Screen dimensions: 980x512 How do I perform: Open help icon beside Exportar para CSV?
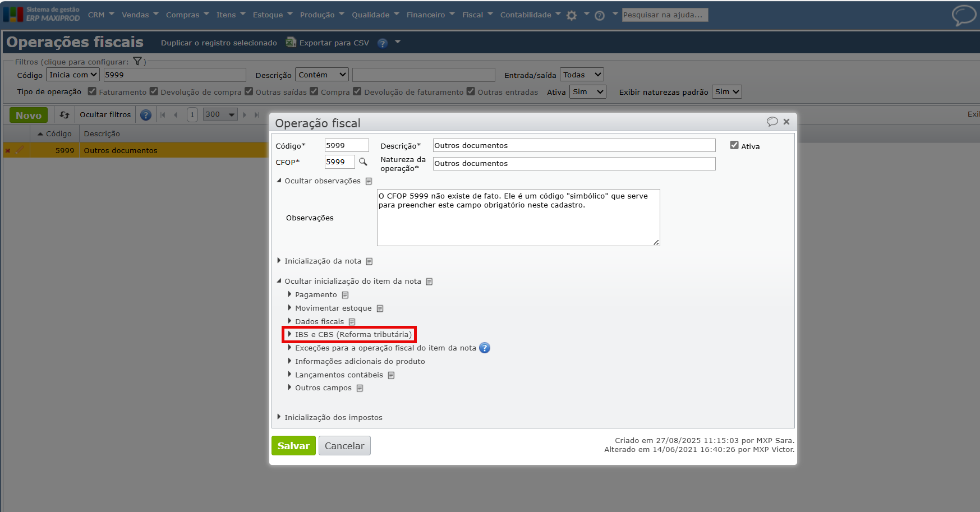(x=383, y=43)
